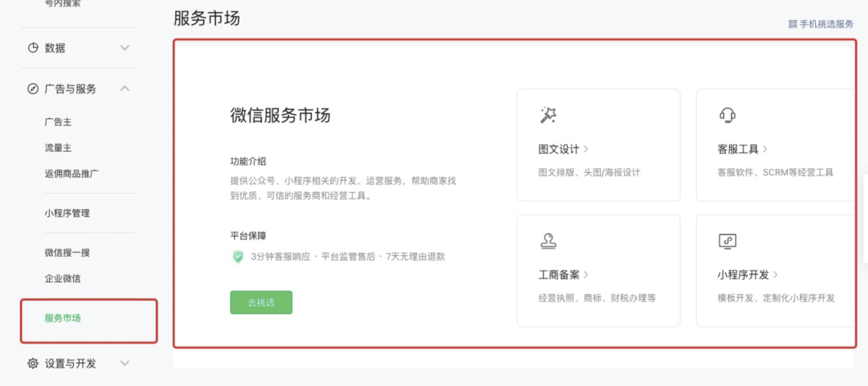
Task: Open the 流量主 menu item
Action: pyautogui.click(x=58, y=148)
